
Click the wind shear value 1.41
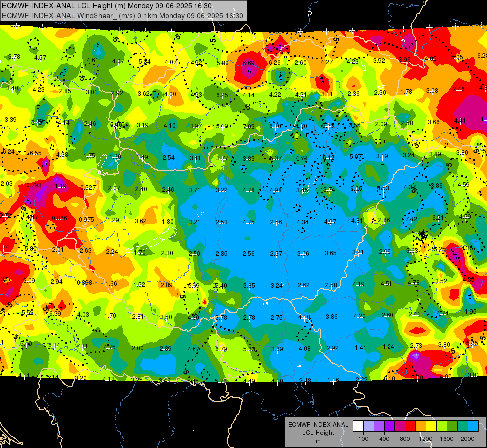[360, 348]
